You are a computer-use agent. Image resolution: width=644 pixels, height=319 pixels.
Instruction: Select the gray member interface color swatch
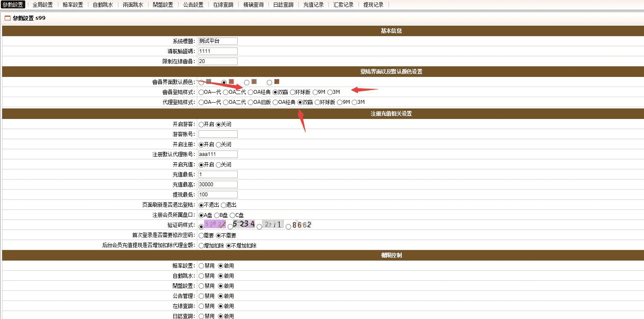(x=209, y=82)
